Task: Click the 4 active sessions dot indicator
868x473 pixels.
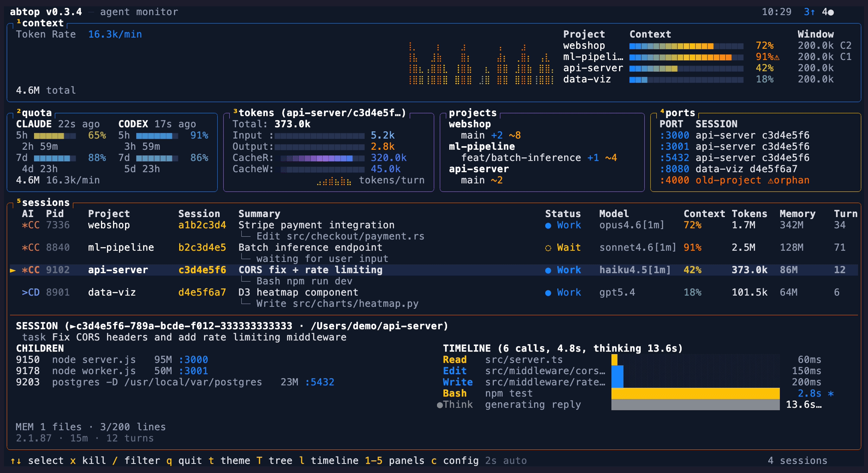Action: 828,12
